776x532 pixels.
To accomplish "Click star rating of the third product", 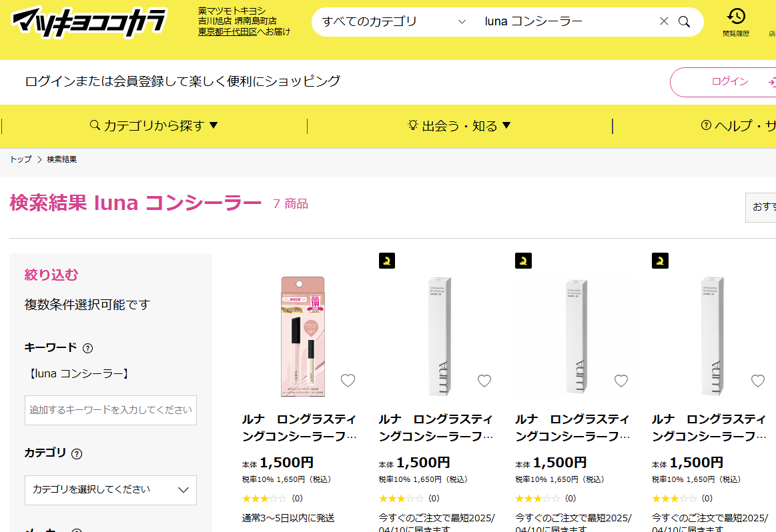I will click(537, 499).
